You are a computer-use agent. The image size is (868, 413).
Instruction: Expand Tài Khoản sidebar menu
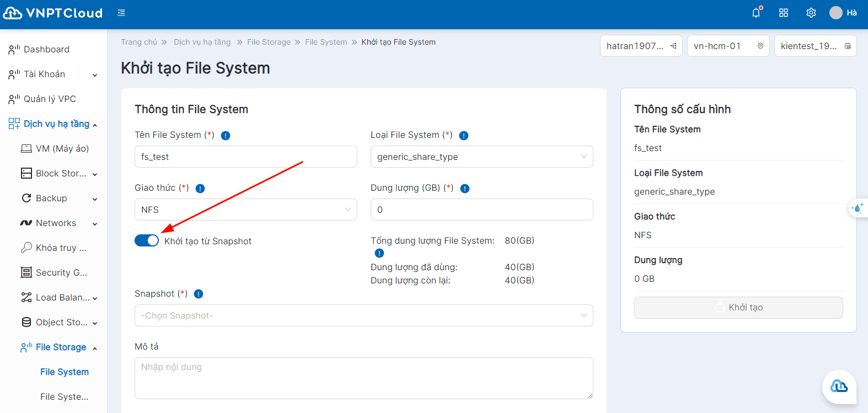53,74
